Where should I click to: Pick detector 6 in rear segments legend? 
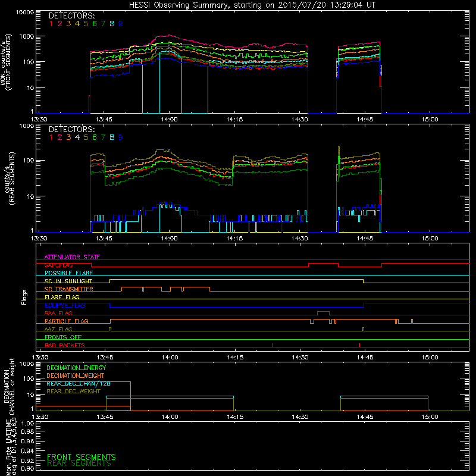95,137
